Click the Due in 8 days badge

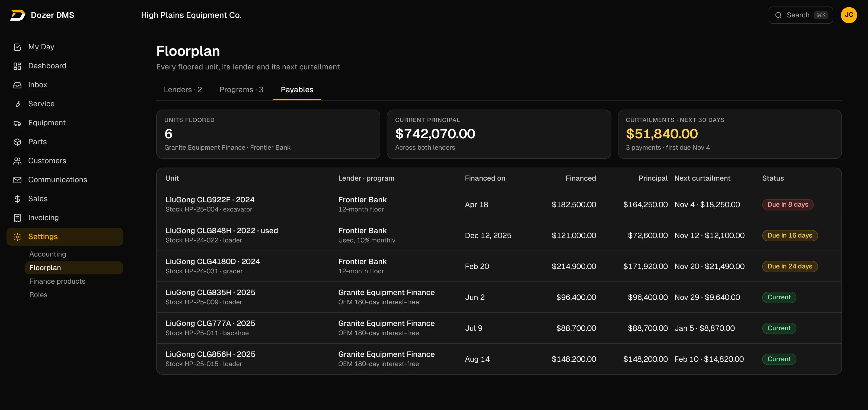(x=787, y=204)
